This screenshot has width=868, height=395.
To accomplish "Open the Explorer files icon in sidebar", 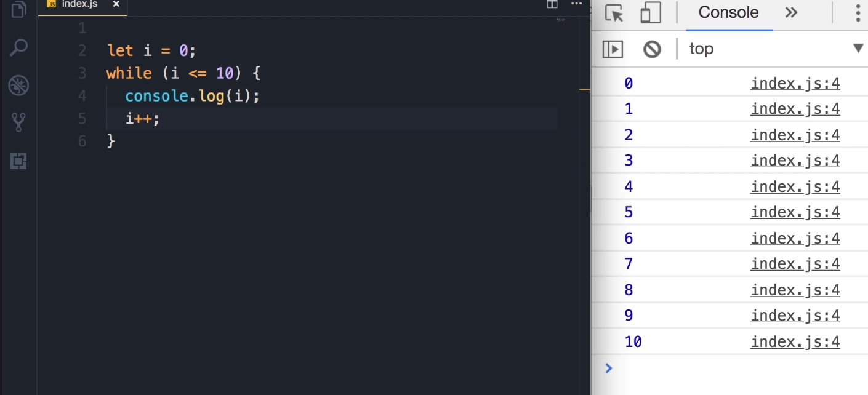I will pyautogui.click(x=18, y=9).
